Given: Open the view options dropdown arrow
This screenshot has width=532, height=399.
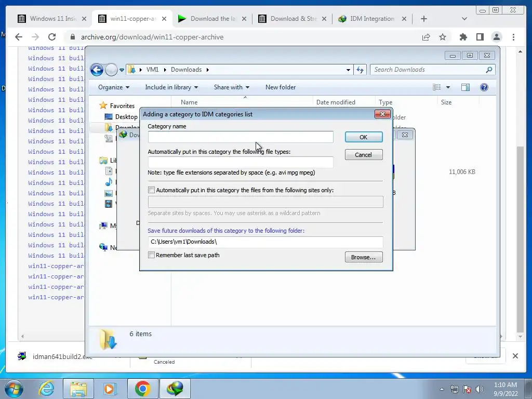Looking at the screenshot, I should click(448, 87).
